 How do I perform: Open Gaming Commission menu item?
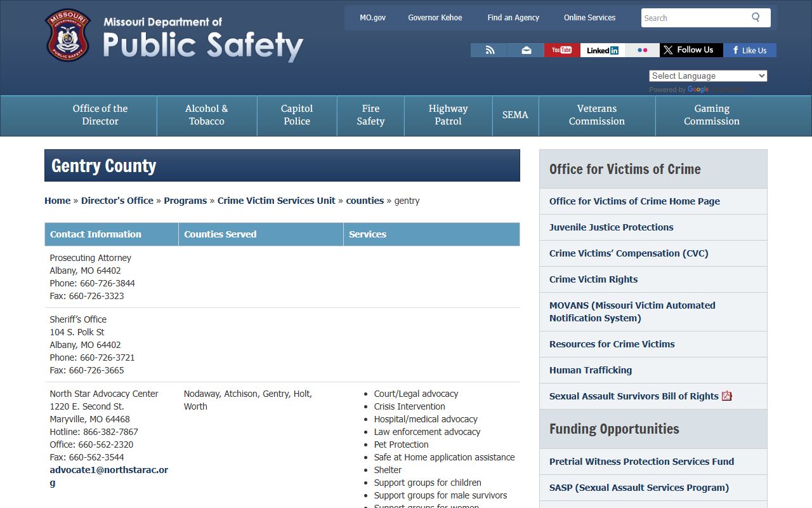point(712,115)
